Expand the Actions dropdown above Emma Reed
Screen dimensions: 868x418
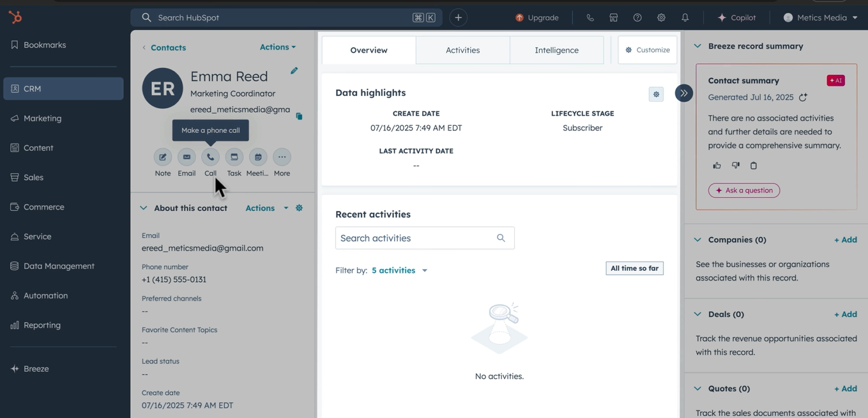pyautogui.click(x=277, y=47)
